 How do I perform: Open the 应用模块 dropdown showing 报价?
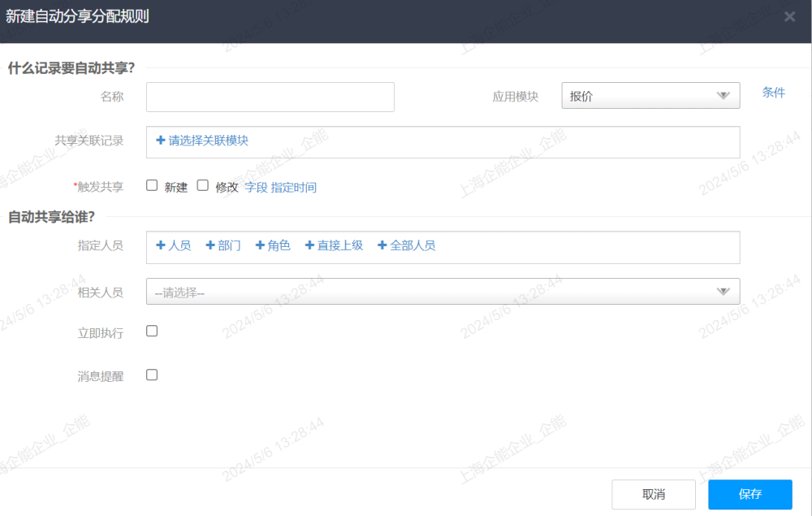(x=650, y=96)
